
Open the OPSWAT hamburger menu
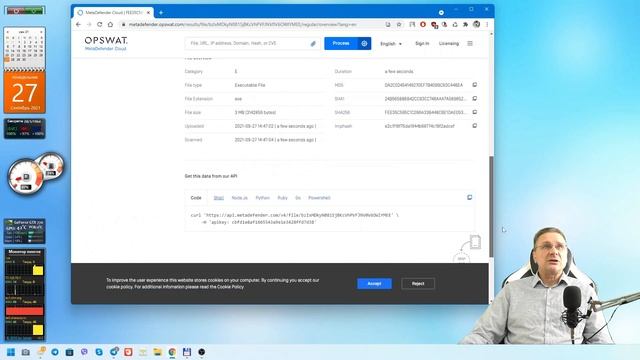[470, 43]
